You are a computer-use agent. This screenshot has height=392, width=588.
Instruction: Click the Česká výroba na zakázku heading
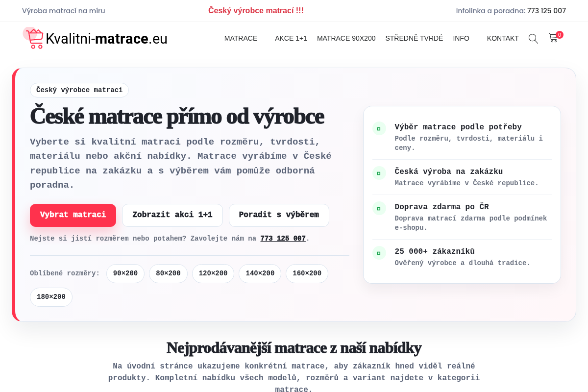click(449, 171)
